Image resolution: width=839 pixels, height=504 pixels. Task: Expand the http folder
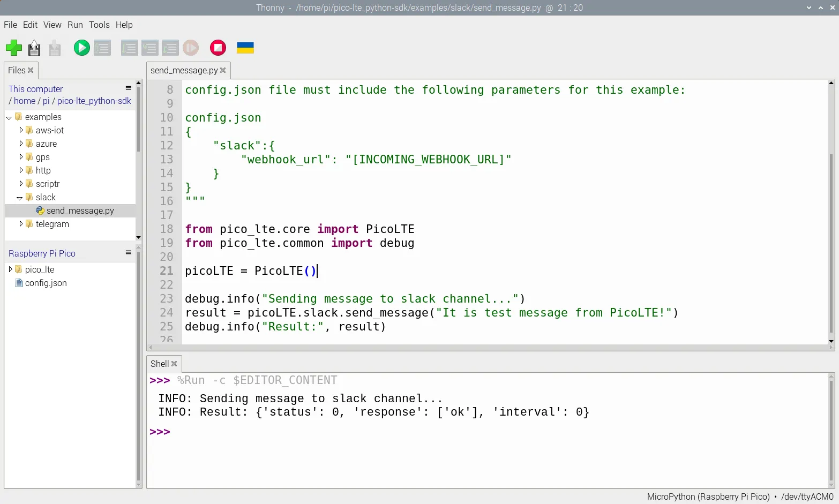coord(21,170)
